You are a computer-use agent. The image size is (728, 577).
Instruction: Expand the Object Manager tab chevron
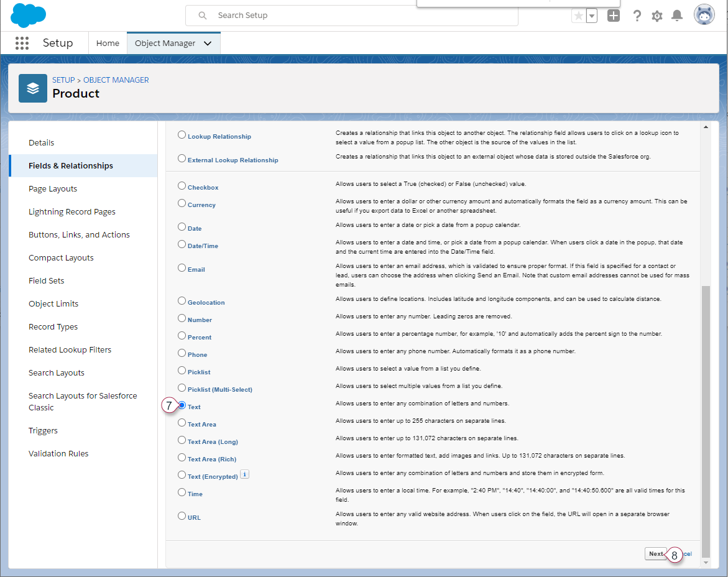208,44
